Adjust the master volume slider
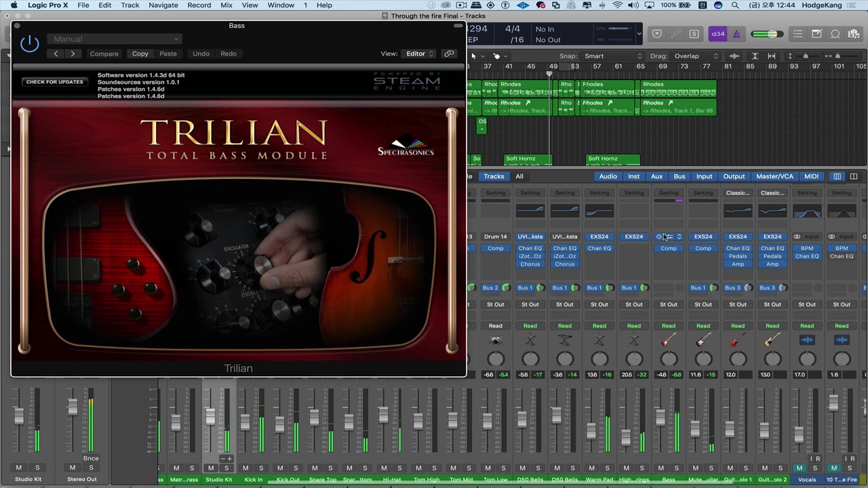The image size is (868, 488). tap(767, 34)
